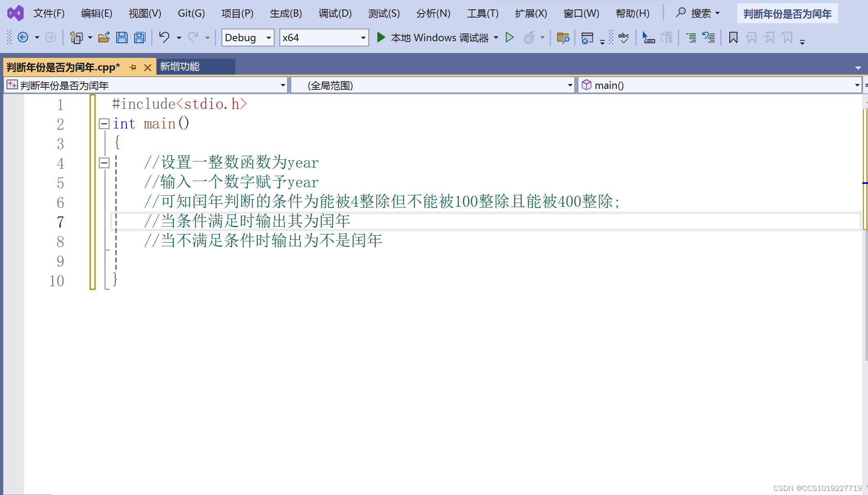Close the 判断年份是否为闰年.cpp tab
This screenshot has width=868, height=495.
[x=148, y=67]
